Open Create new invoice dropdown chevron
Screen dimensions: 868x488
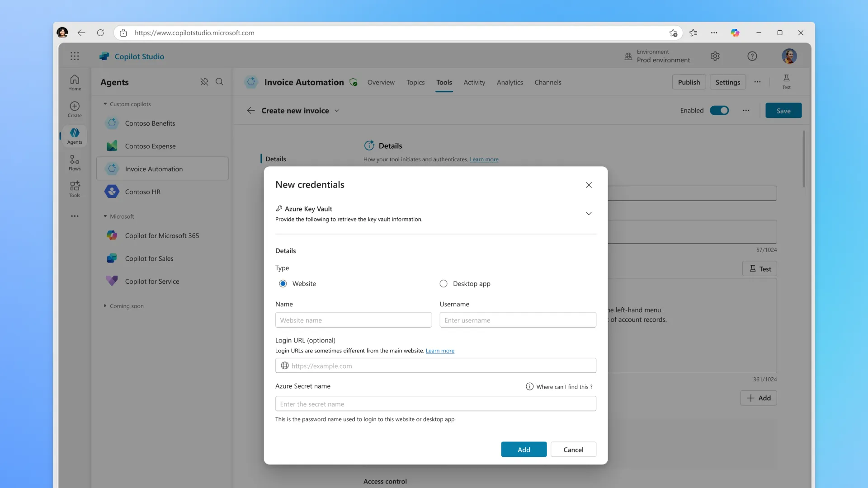coord(337,111)
